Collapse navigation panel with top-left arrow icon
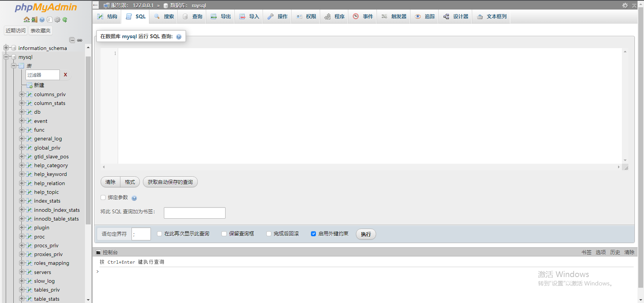 [x=96, y=5]
